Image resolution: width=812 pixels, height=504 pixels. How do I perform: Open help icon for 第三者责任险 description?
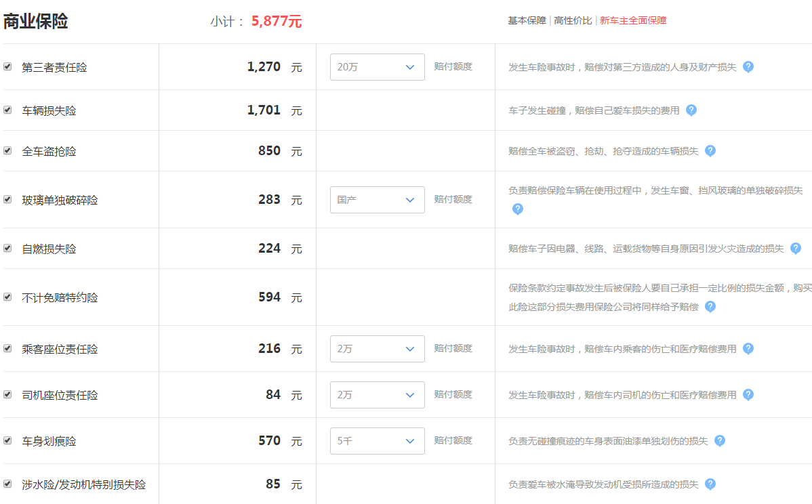(748, 67)
